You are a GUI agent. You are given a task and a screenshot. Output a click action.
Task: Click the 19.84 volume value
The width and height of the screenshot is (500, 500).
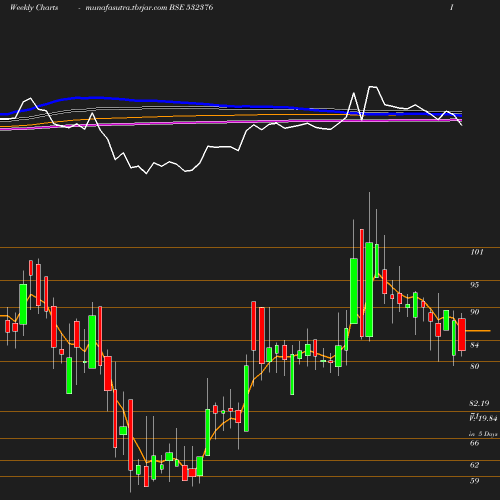tap(487, 418)
